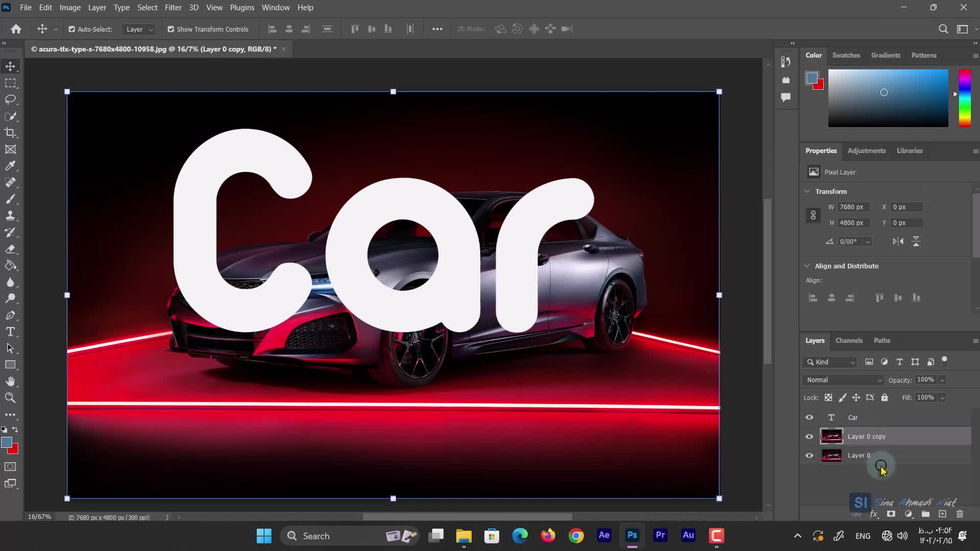
Task: Toggle the Auto-Select checkbox
Action: coord(72,30)
